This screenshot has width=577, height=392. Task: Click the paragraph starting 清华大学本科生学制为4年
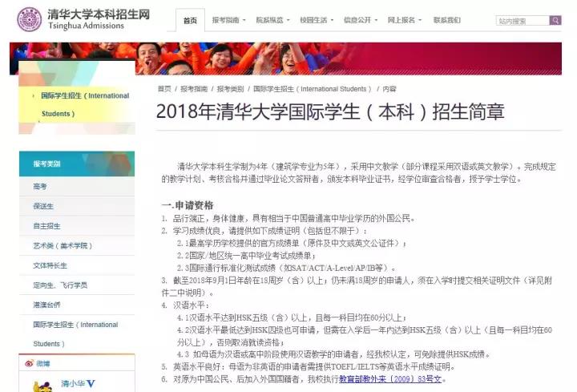click(x=358, y=172)
